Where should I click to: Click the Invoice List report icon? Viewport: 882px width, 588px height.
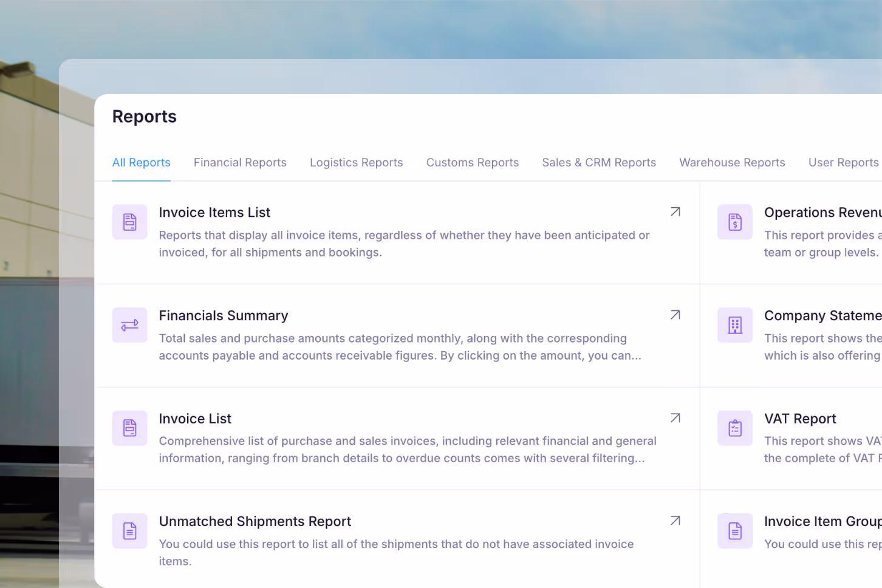[129, 428]
